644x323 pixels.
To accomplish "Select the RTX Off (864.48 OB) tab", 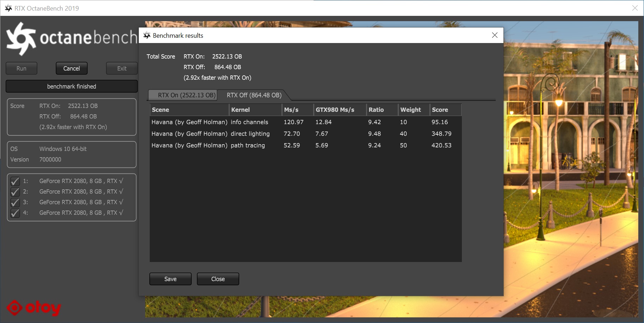I will (x=254, y=95).
